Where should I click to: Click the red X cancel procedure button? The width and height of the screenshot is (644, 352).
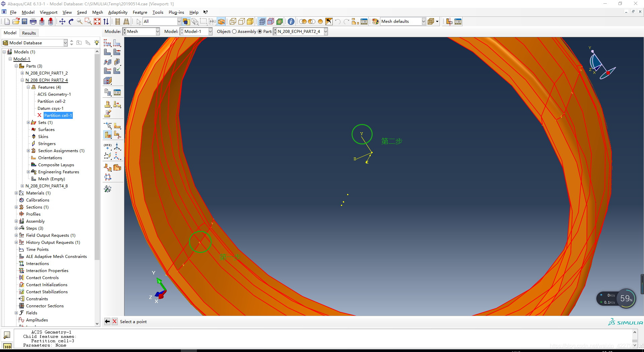tap(114, 321)
